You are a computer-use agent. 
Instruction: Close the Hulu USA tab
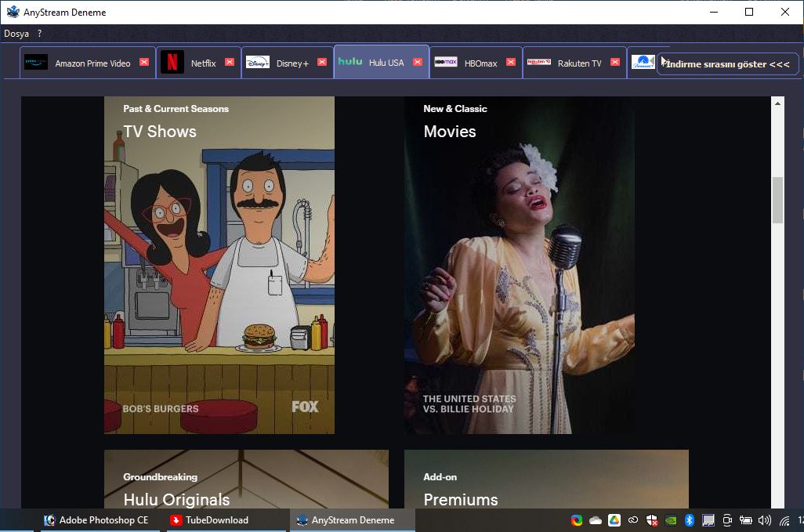pos(418,62)
